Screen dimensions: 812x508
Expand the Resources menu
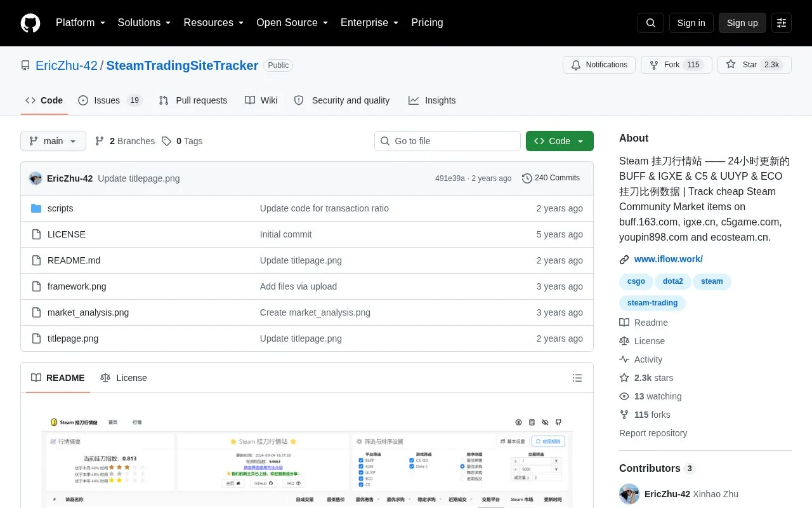pos(214,23)
